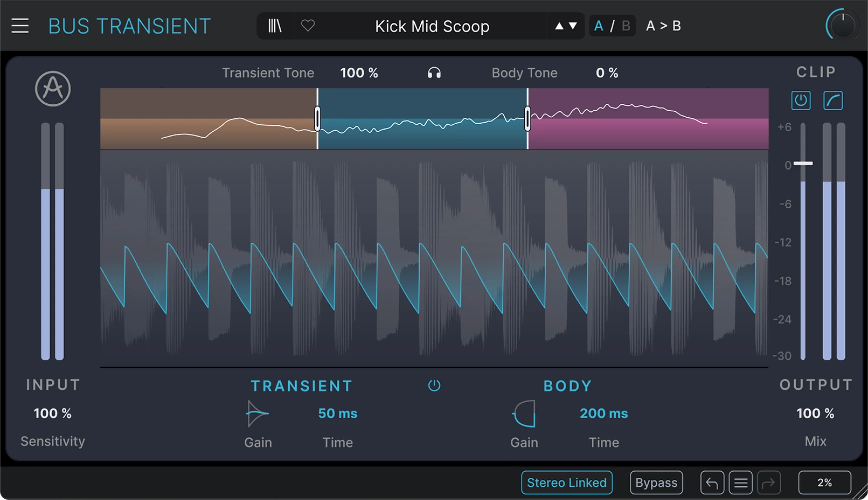868x500 pixels.
Task: Click the Body Gain shape icon
Action: (523, 413)
